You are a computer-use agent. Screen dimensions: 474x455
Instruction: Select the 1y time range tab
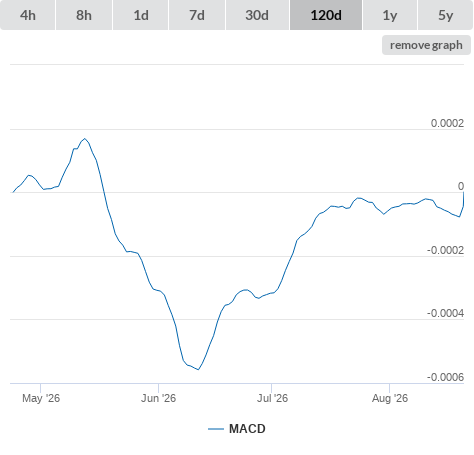coord(390,15)
